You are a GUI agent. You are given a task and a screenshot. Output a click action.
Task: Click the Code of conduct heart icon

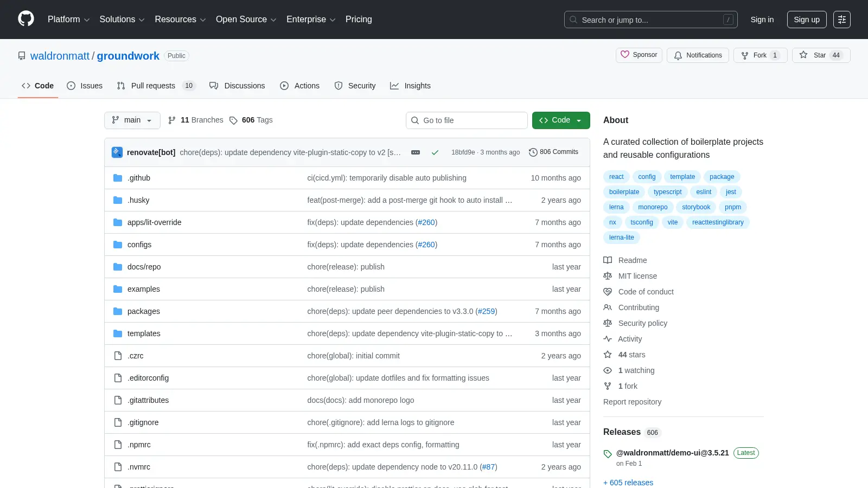pos(608,292)
